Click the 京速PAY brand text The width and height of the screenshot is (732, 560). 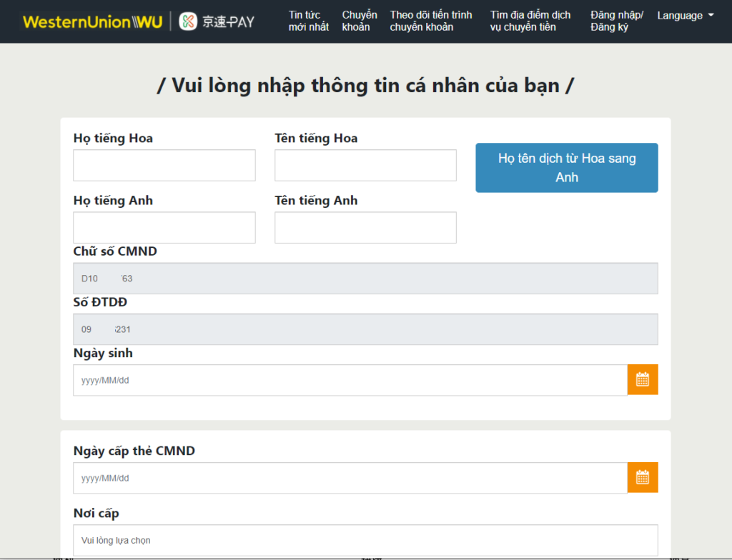[228, 22]
